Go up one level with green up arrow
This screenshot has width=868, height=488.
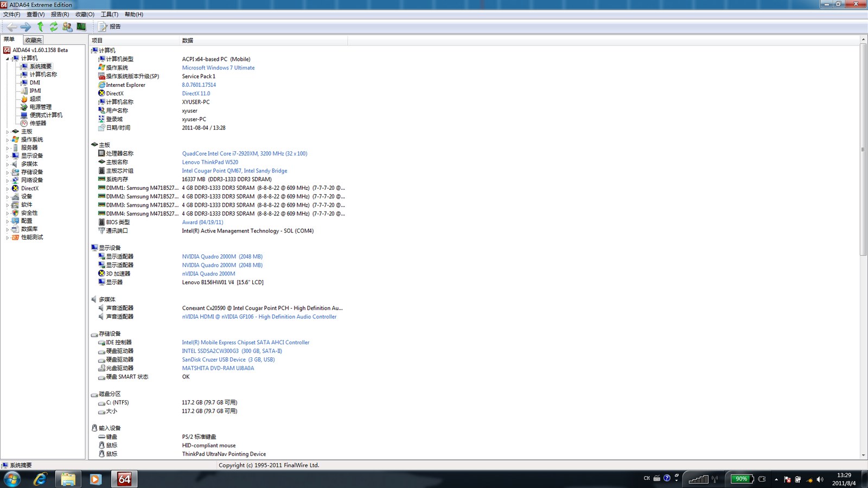tap(40, 27)
